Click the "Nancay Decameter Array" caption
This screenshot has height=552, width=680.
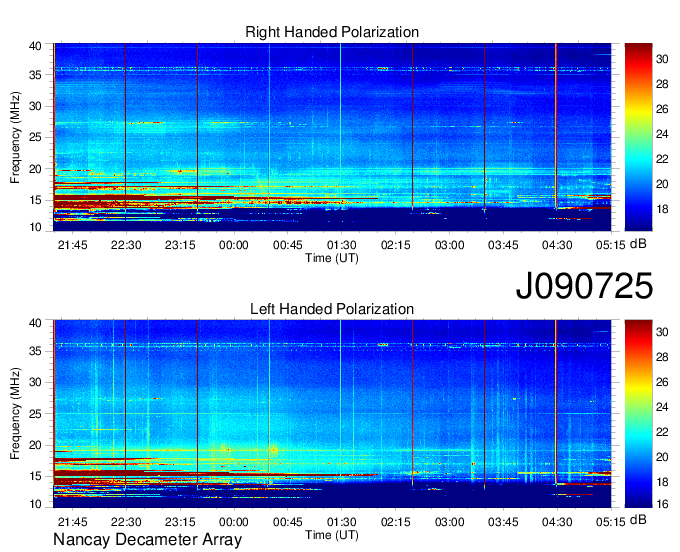(x=147, y=540)
